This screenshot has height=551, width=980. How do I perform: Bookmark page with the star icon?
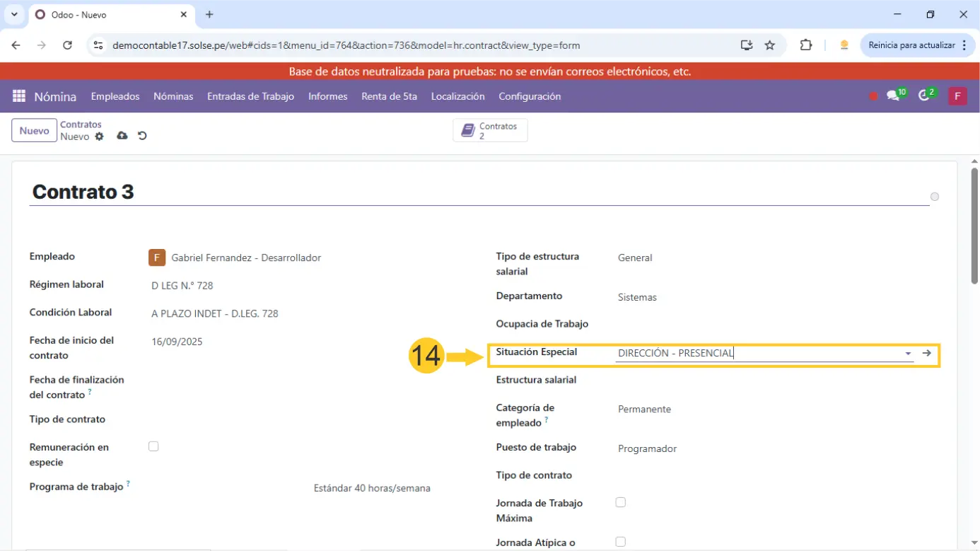pos(770,45)
